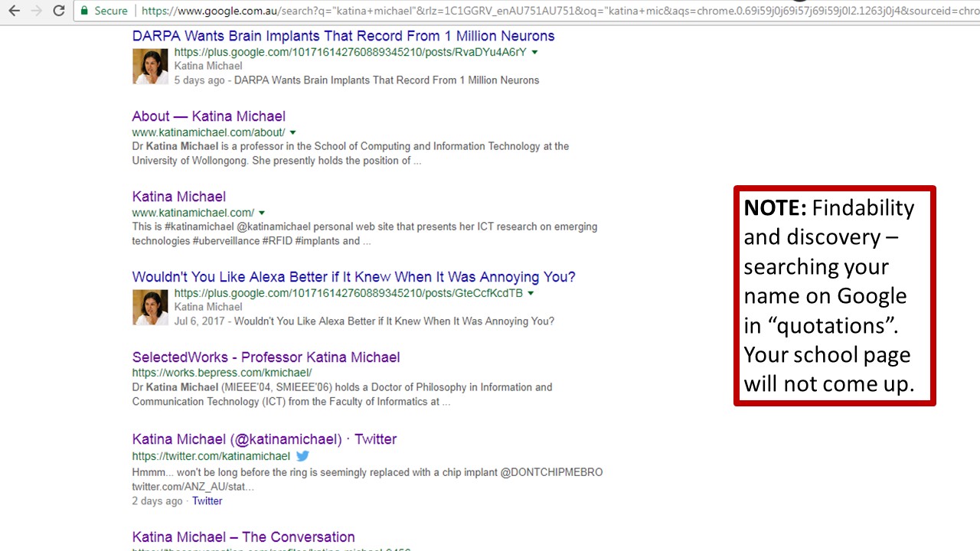
Task: Go back with the browser back arrow
Action: (x=14, y=11)
